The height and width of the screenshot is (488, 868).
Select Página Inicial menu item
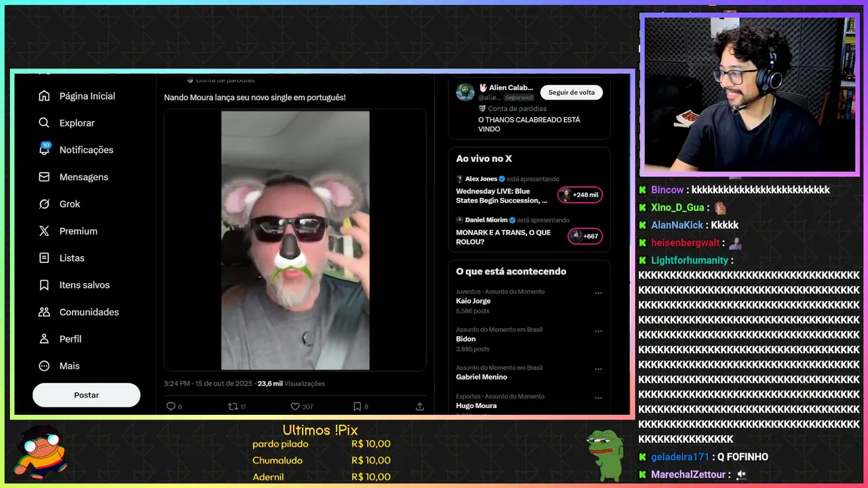click(x=87, y=96)
